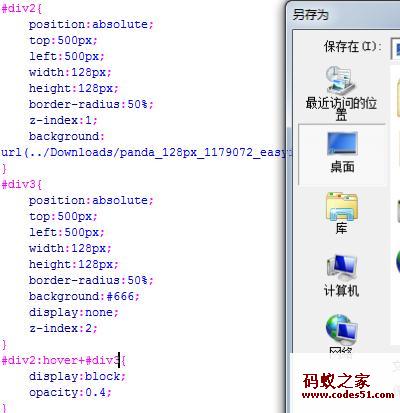The width and height of the screenshot is (400, 413).
Task: Click the www.codes51.com watermark link
Action: point(348,395)
